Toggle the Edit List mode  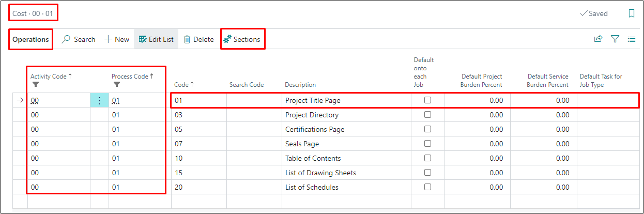point(156,39)
